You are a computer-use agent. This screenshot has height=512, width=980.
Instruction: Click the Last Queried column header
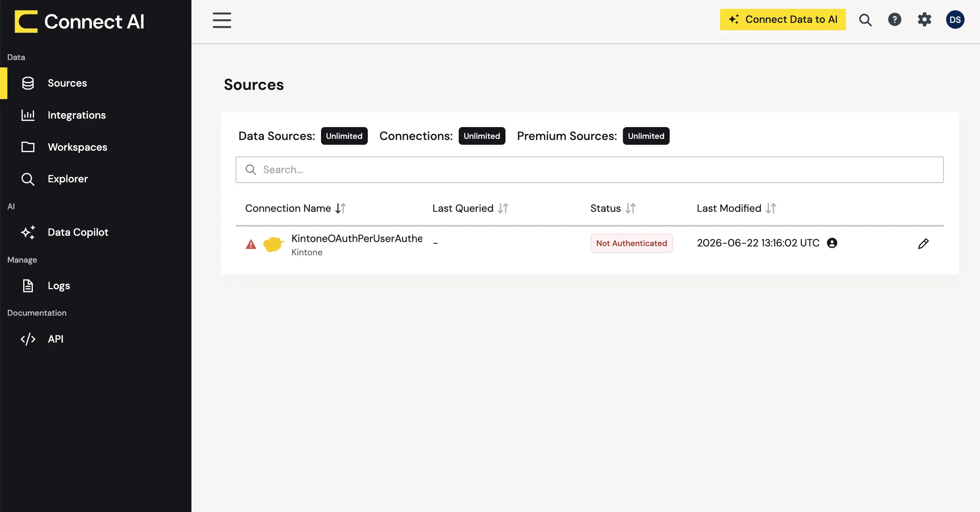[x=463, y=208]
